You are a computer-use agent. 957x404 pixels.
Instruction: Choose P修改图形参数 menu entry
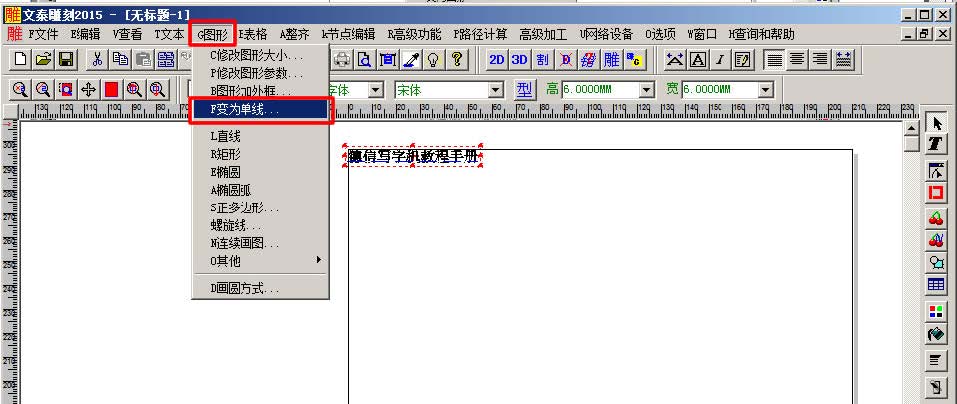click(x=261, y=74)
